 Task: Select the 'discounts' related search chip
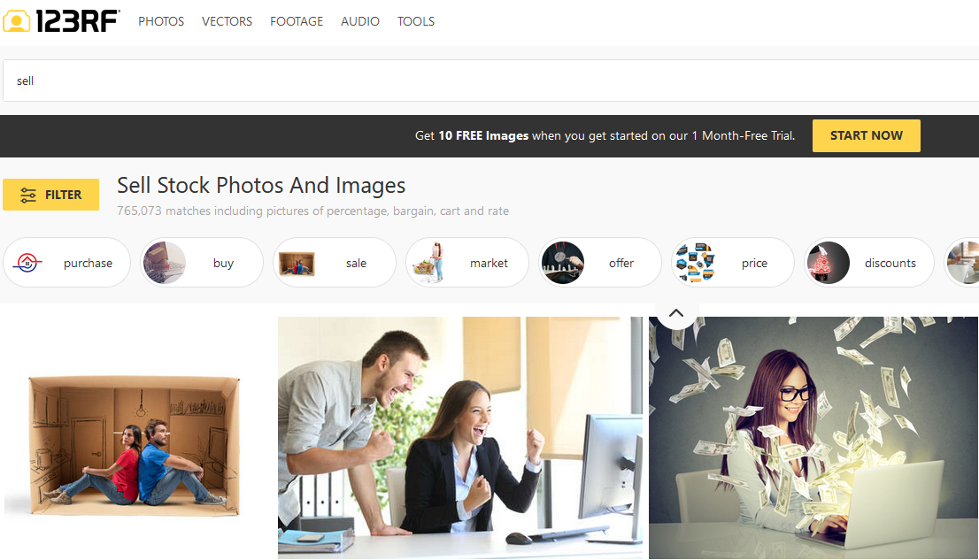point(869,263)
